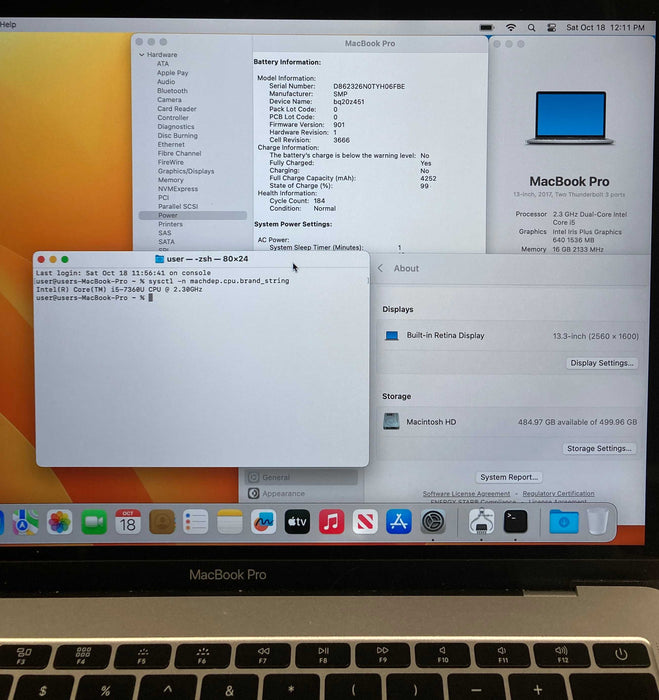Go back from the About pane

(380, 268)
